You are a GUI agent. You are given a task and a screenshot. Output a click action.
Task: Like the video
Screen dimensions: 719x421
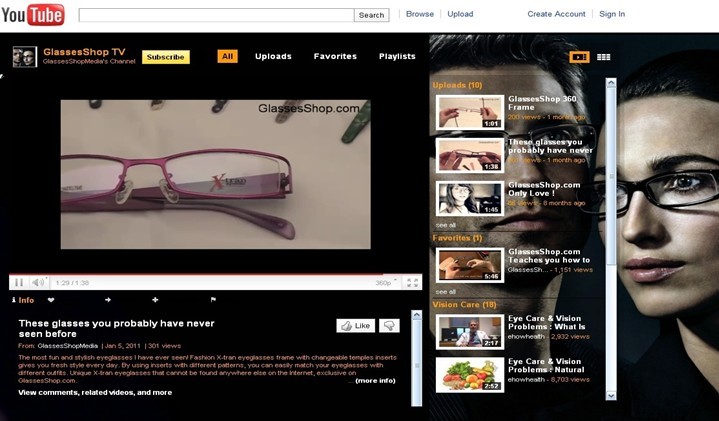pyautogui.click(x=355, y=326)
